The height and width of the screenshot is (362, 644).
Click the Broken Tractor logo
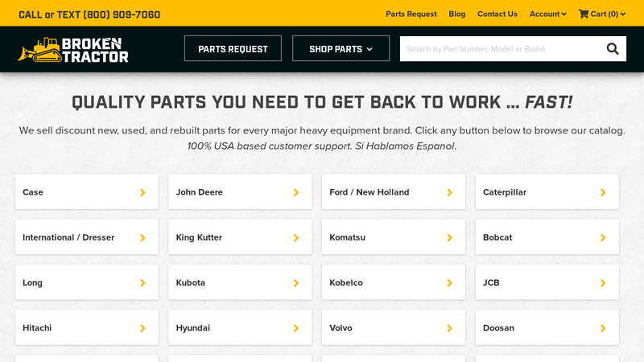73,49
